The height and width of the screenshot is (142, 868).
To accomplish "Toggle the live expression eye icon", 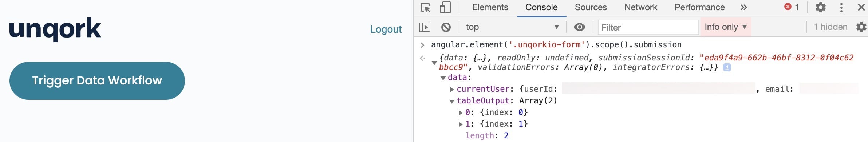I will point(580,27).
